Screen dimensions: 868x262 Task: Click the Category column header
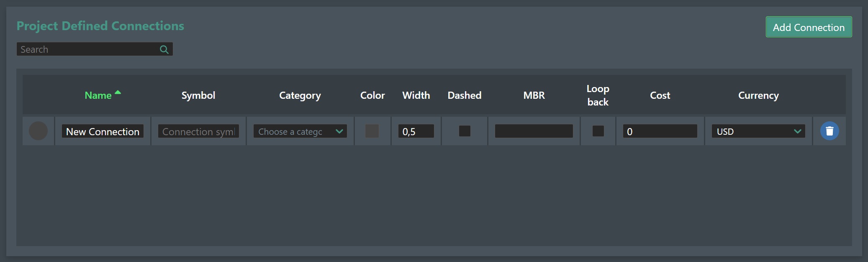[x=300, y=95]
